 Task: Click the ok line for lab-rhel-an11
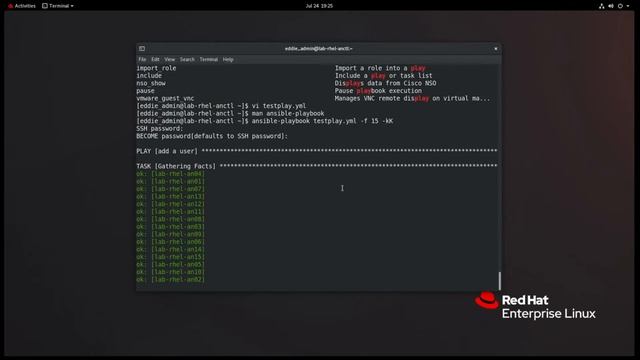[x=171, y=211]
